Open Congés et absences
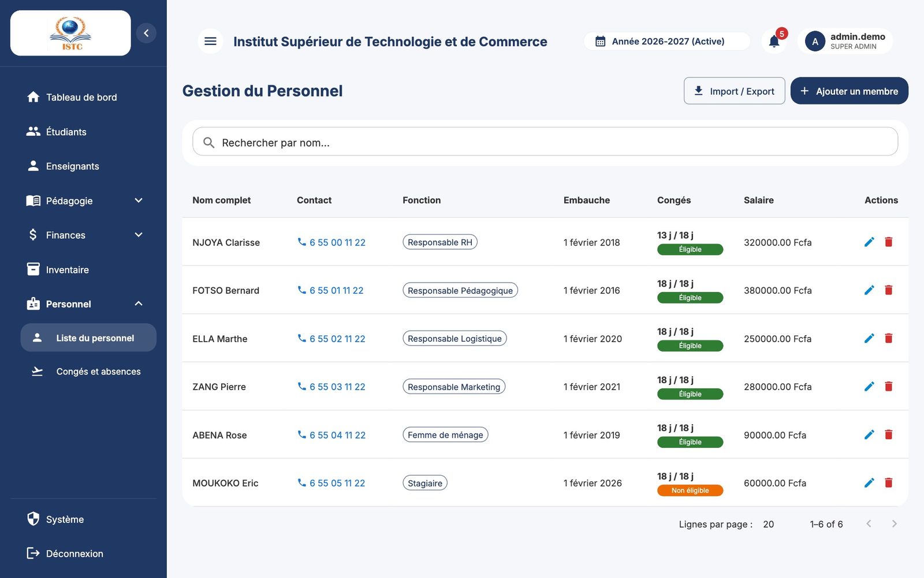 [x=88, y=371]
